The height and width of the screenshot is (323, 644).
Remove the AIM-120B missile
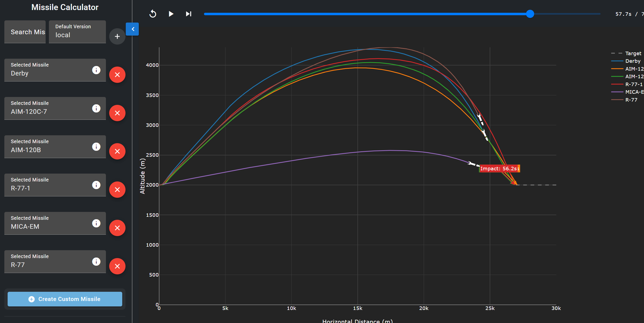[117, 151]
